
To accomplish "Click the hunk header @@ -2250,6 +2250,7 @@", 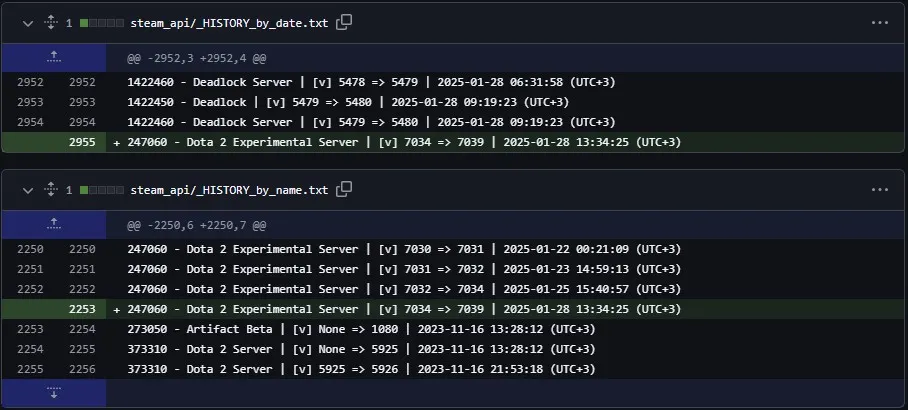I will [x=196, y=225].
